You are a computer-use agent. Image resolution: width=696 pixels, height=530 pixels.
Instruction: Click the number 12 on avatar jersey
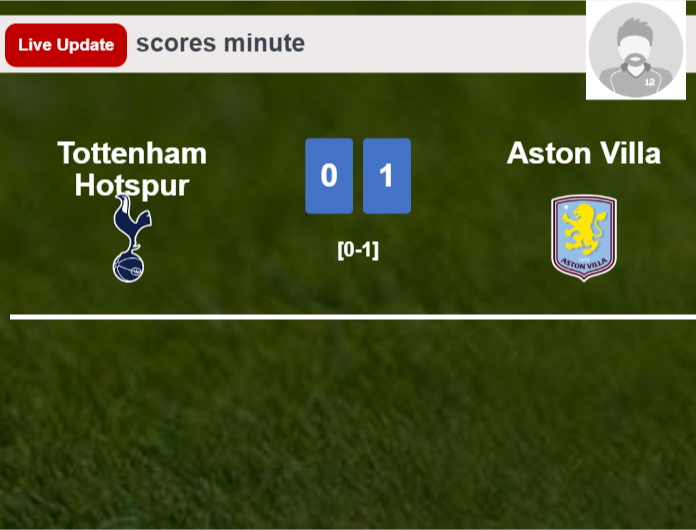pos(649,82)
